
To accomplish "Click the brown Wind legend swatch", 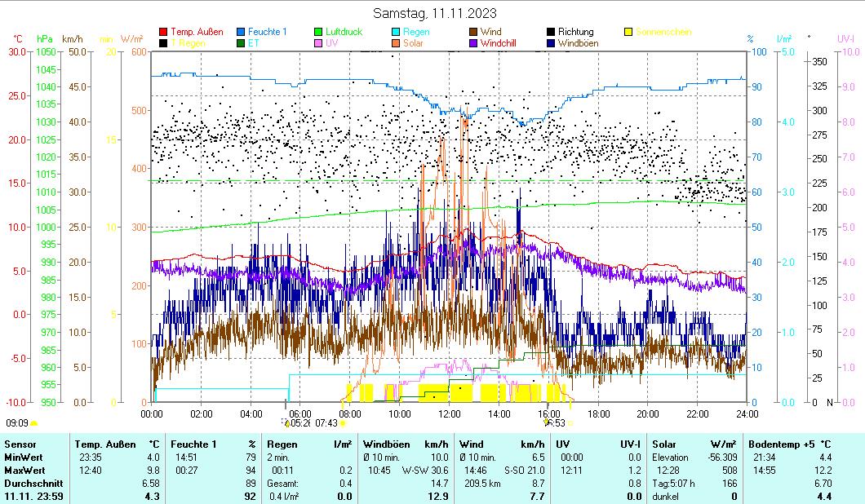I will coord(473,32).
